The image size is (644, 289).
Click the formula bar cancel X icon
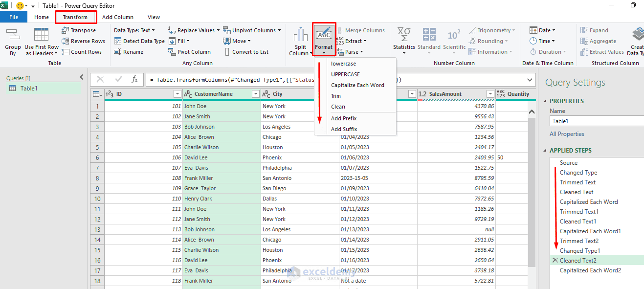[x=100, y=79]
